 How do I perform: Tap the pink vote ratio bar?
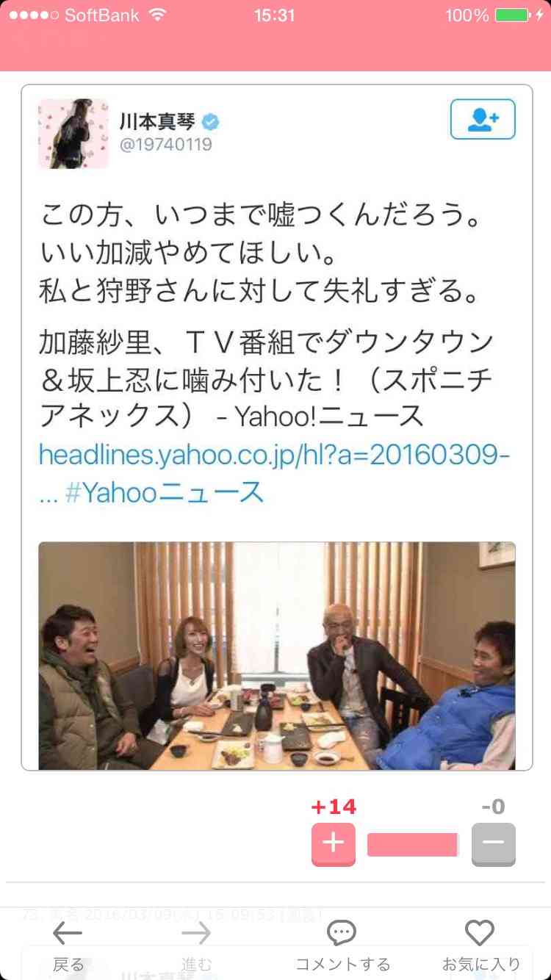(413, 845)
